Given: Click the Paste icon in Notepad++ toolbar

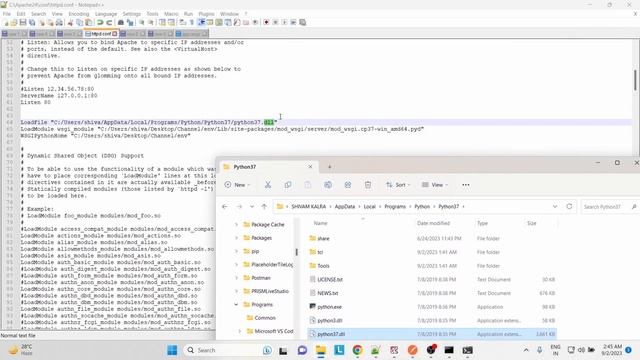Looking at the screenshot, I should pyautogui.click(x=88, y=22).
